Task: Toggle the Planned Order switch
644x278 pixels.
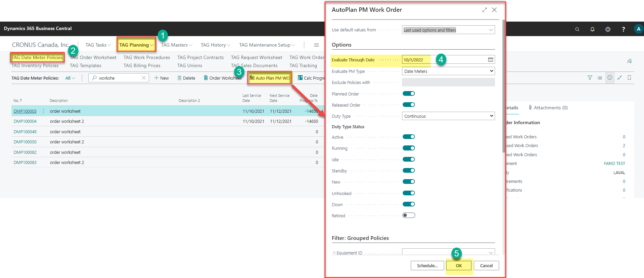Action: 408,94
